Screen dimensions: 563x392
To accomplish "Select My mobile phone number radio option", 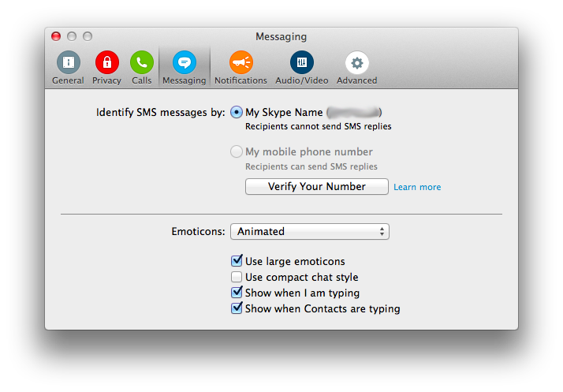I will [237, 151].
